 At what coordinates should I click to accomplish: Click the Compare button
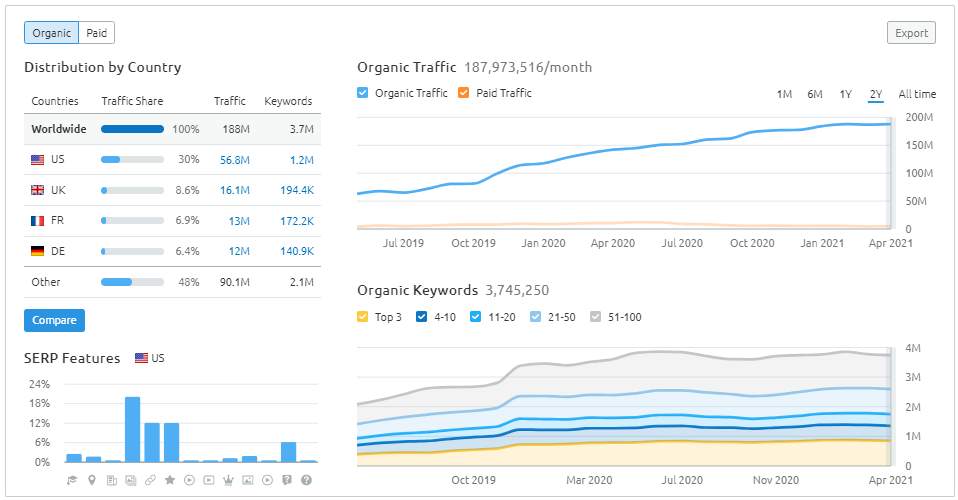pyautogui.click(x=54, y=320)
